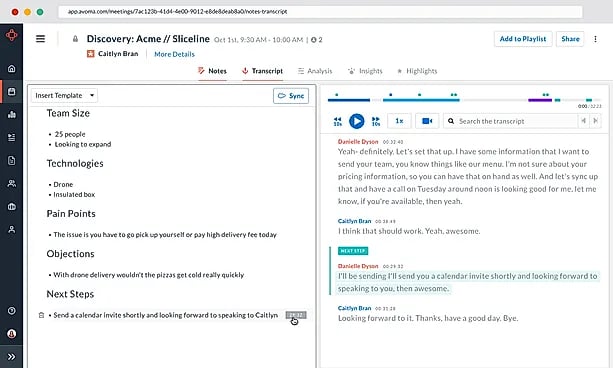Click 'Looking forward to it' transcript line

pyautogui.click(x=428, y=318)
